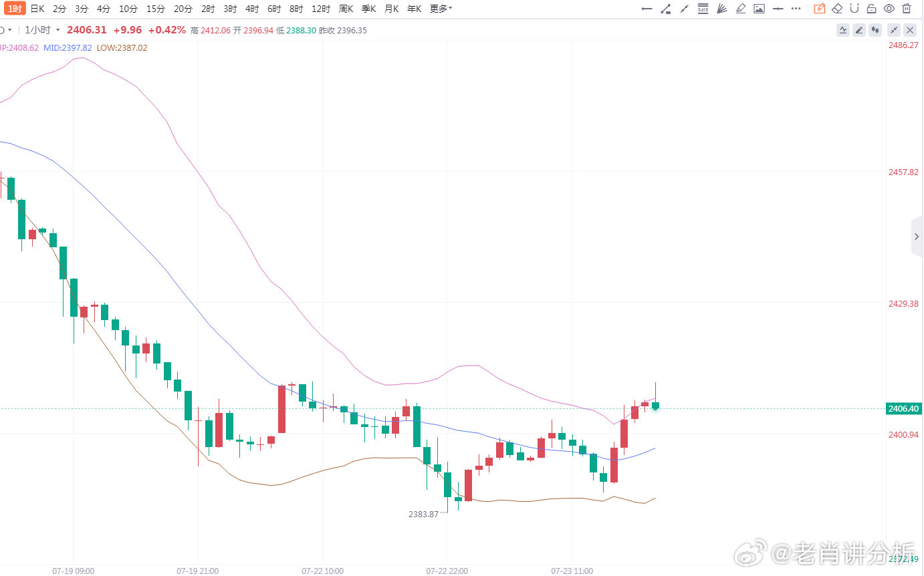Switch to 2时 timeframe
Viewport: 924px width, 576px height.
[208, 9]
